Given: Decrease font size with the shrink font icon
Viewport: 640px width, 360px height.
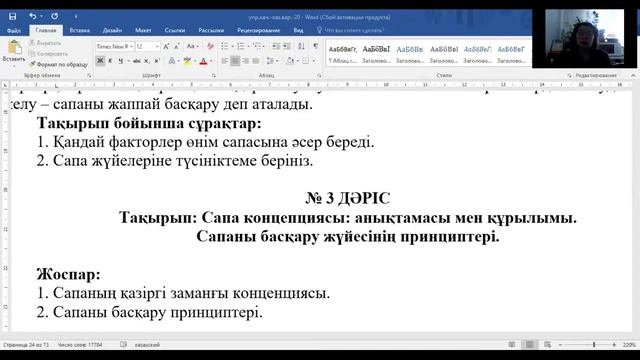Looking at the screenshot, I should (177, 47).
